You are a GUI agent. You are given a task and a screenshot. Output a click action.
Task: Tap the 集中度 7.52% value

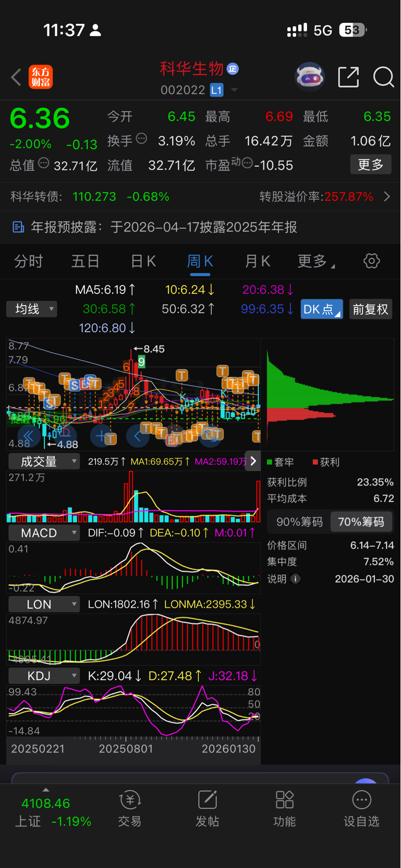[x=378, y=561]
